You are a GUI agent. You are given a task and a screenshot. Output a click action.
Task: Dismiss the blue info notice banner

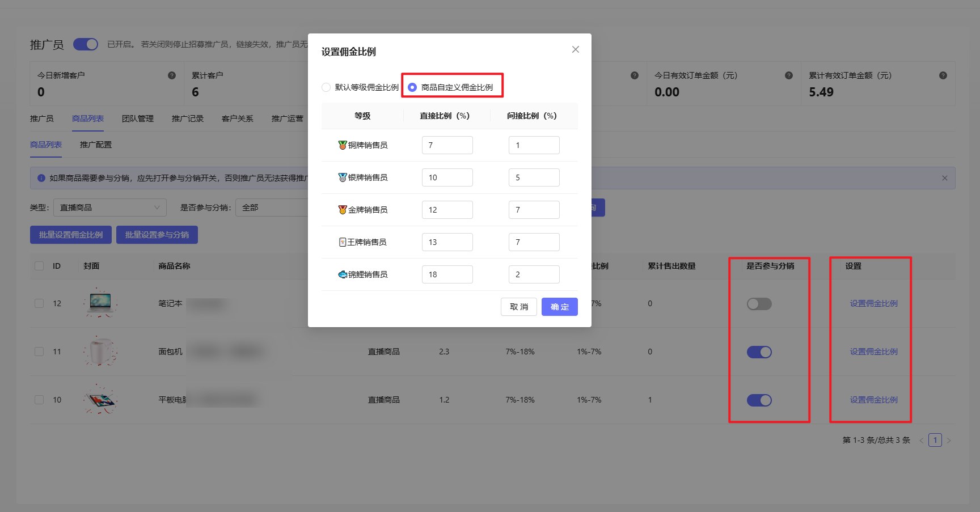(944, 178)
